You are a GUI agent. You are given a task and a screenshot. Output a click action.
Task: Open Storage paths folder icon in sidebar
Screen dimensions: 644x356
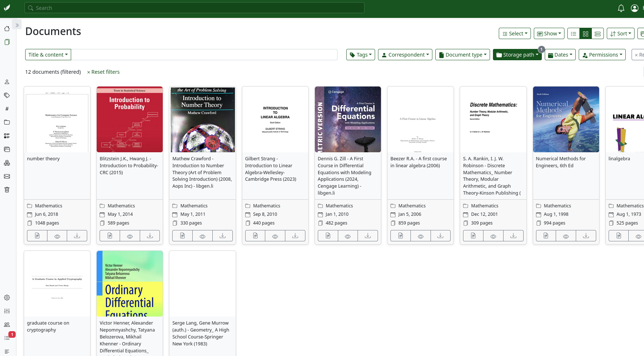(x=7, y=122)
